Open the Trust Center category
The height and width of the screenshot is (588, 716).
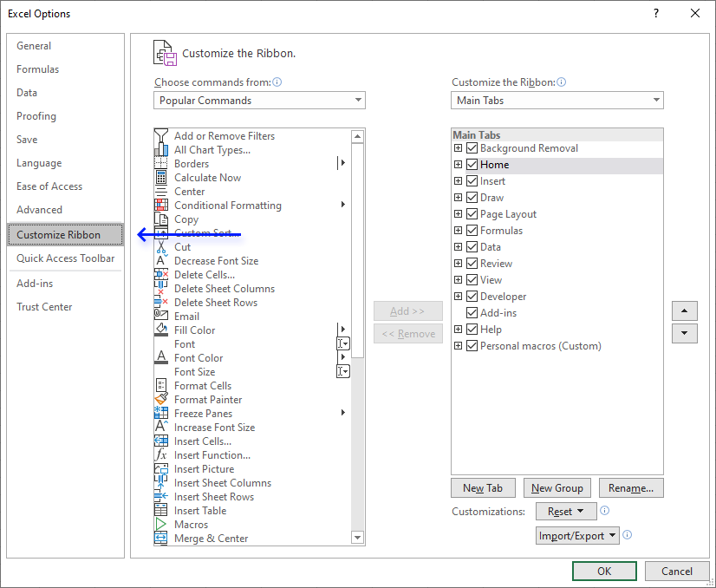(65, 306)
